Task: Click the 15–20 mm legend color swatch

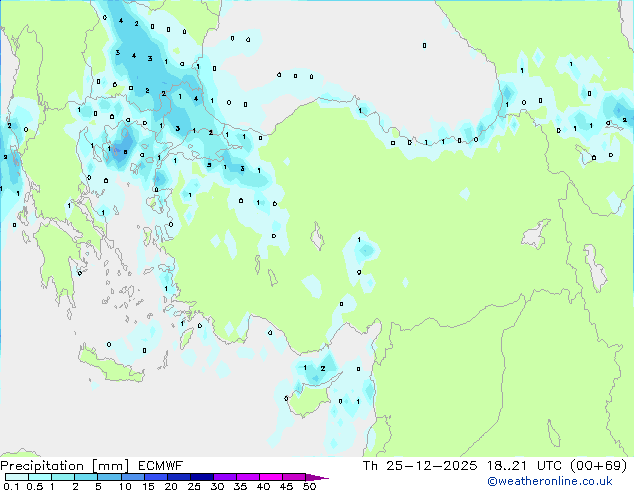Action: (x=155, y=477)
